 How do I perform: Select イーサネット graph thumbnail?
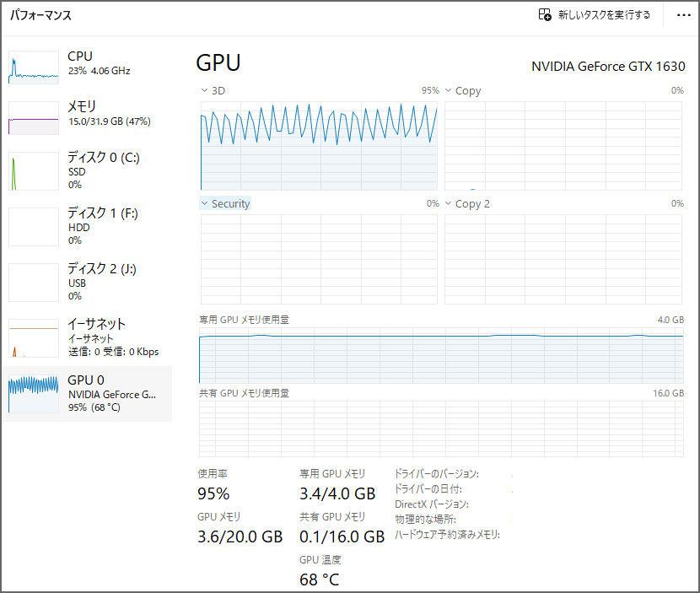34,338
